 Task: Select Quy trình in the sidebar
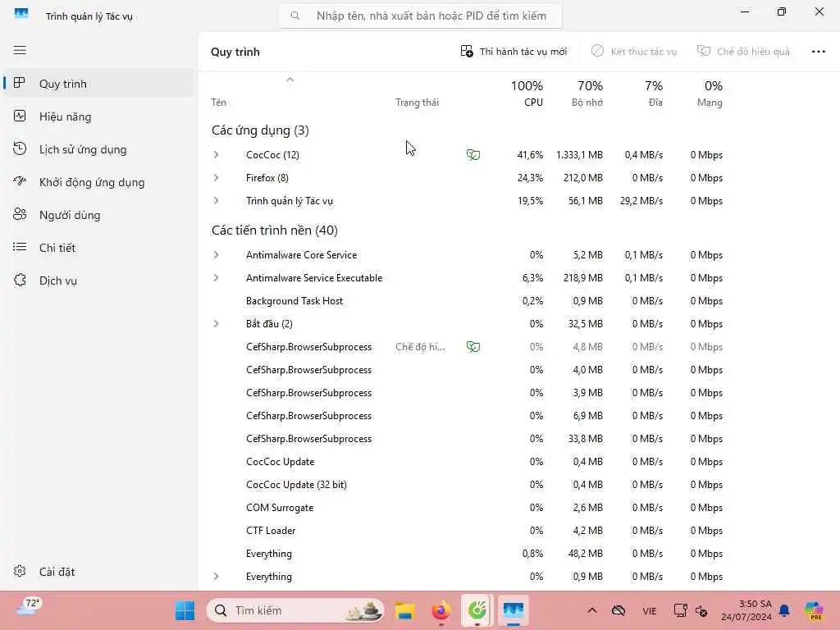coord(99,84)
